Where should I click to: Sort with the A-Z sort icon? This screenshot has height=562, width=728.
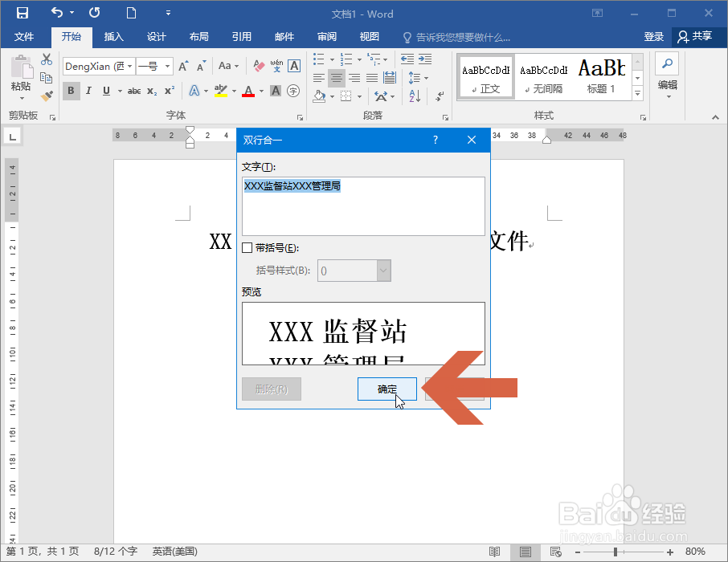(415, 96)
